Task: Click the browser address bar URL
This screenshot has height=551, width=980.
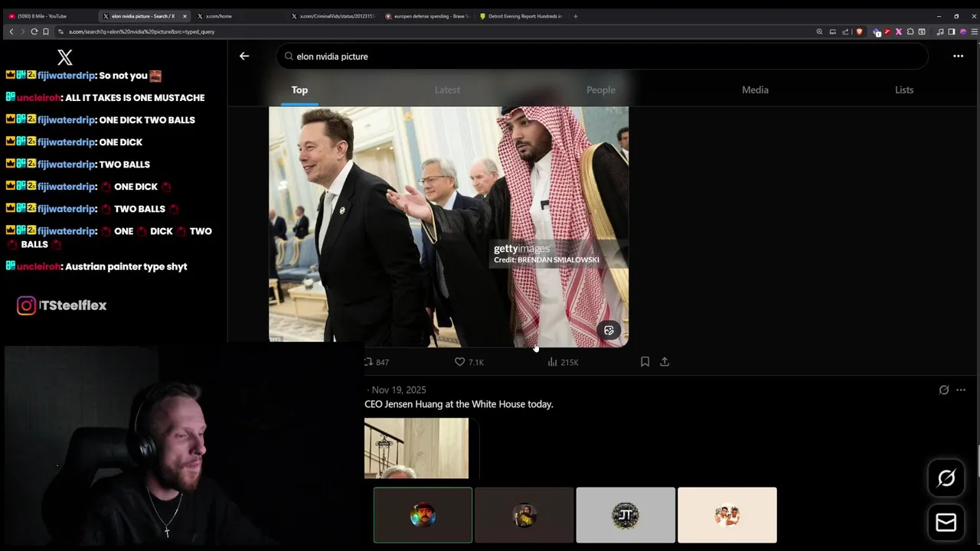Action: pyautogui.click(x=141, y=31)
